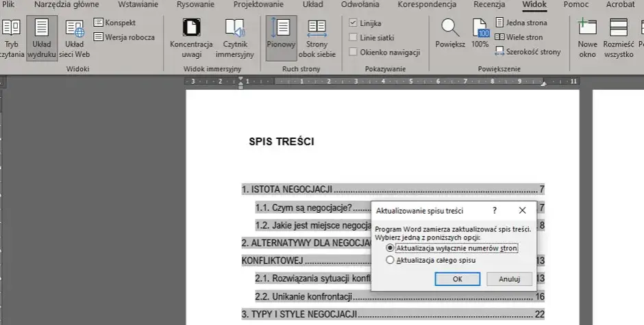Click entry 1.2. Jakie jest miejsce

tap(313, 225)
